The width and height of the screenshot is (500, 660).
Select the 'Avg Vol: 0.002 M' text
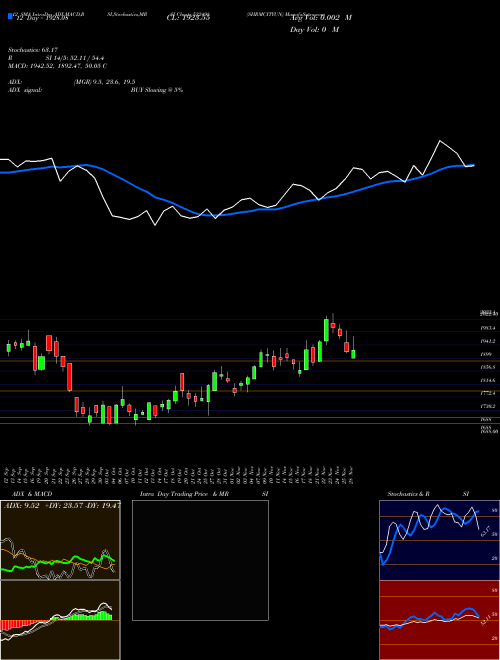click(x=321, y=18)
